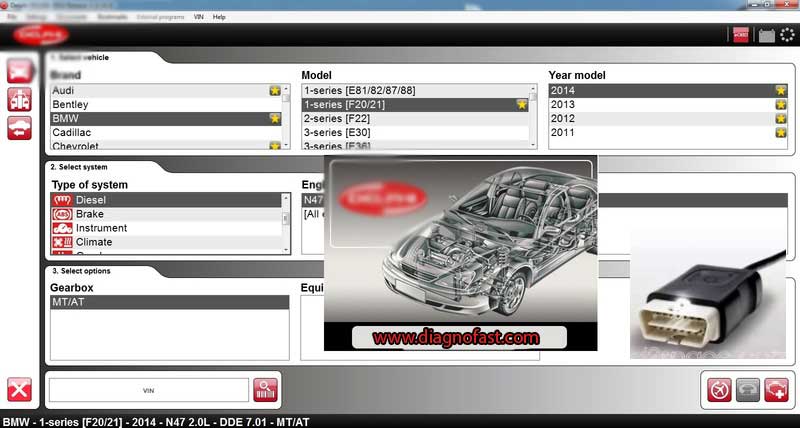This screenshot has width=800, height=428.
Task: Start the flight recorder clock icon
Action: pos(719,391)
